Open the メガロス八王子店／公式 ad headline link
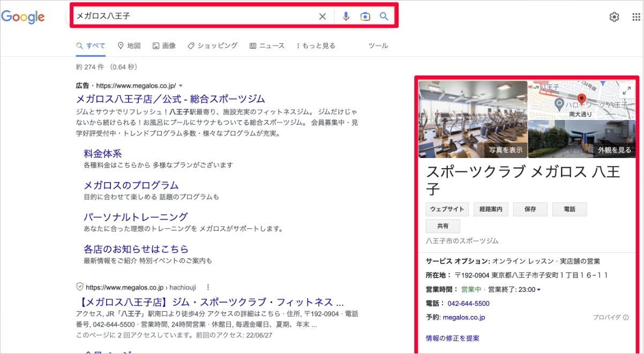Screen dimensions: 644x354 click(170, 99)
